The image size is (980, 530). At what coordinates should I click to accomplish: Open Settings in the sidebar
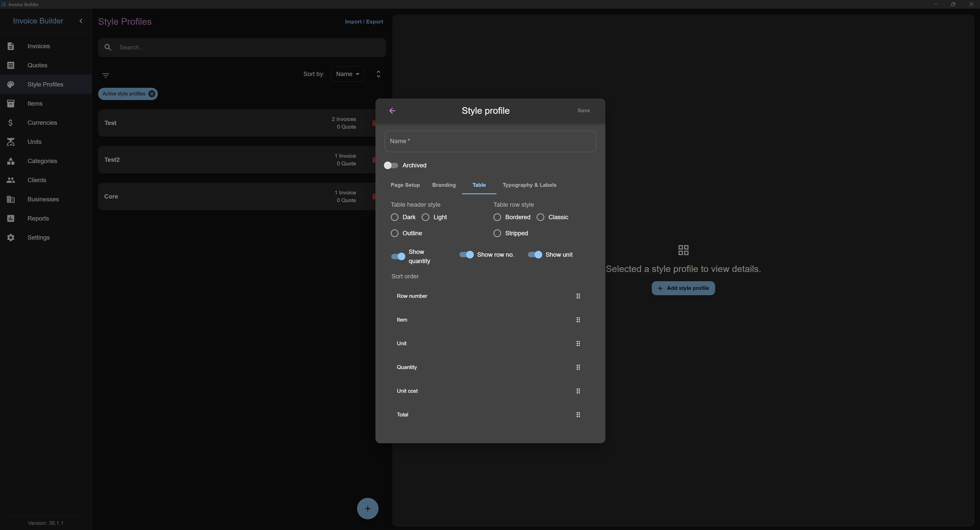point(46,238)
